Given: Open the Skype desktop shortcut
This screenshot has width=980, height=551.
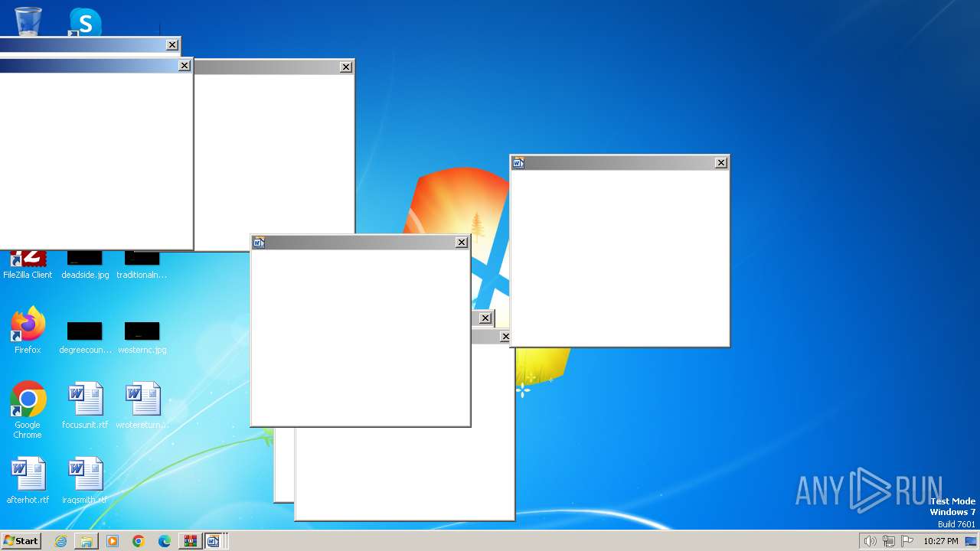Looking at the screenshot, I should pos(85,21).
